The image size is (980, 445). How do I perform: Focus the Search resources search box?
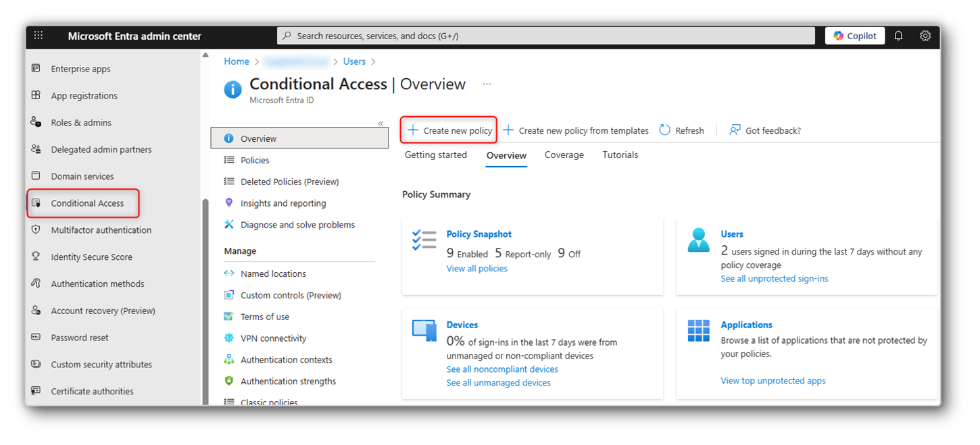(x=545, y=36)
